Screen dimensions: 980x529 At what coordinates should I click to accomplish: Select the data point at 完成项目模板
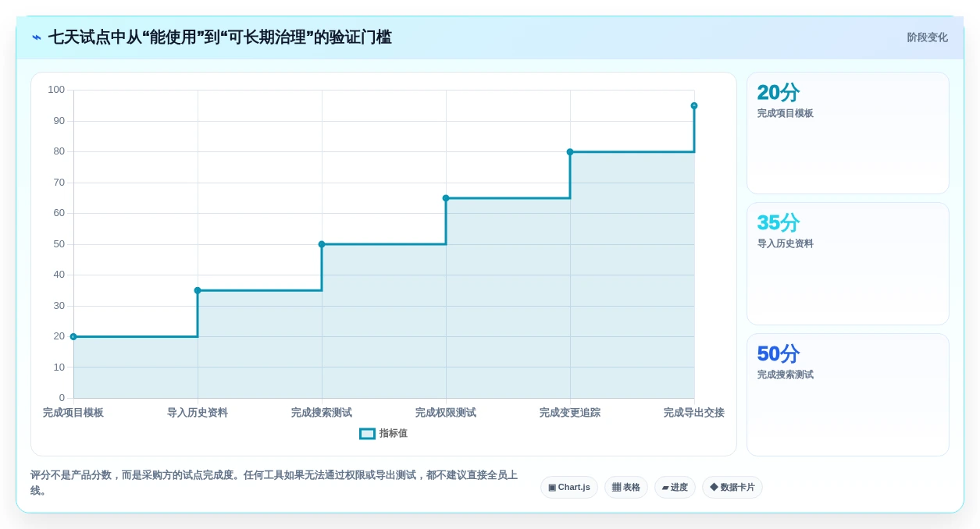click(x=73, y=337)
